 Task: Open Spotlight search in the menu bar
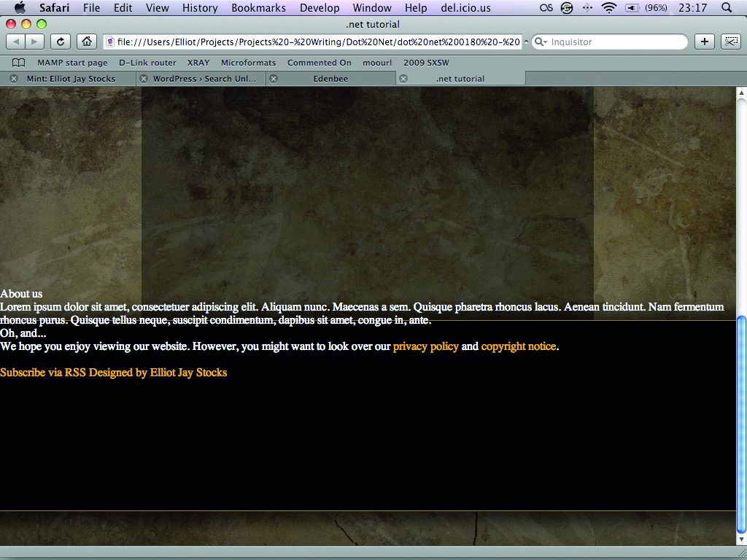coord(727,7)
